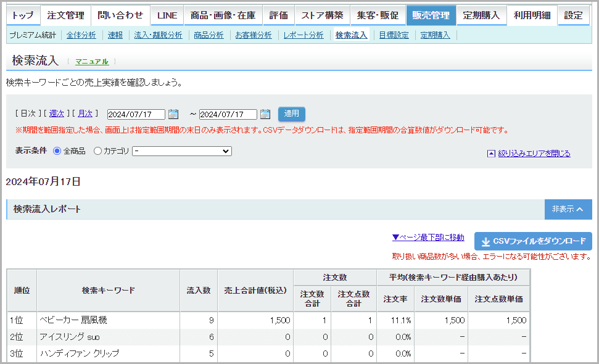Open the 集客・販促 tab
Image resolution: width=599 pixels, height=364 pixels.
click(378, 15)
